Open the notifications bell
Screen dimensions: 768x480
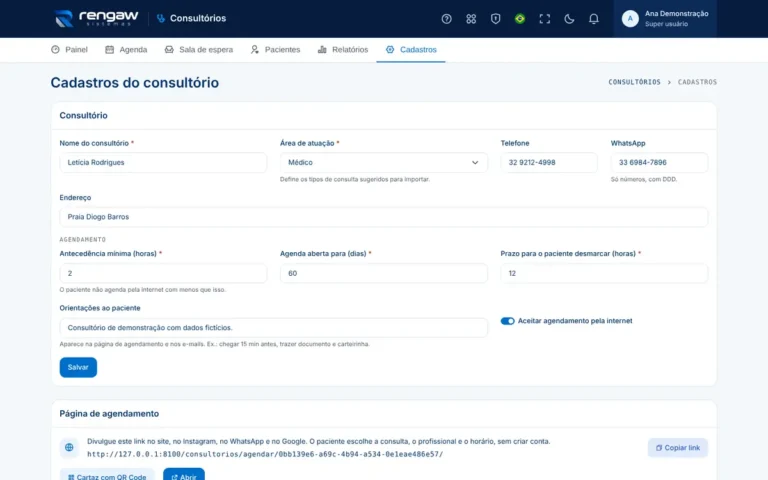(x=593, y=19)
